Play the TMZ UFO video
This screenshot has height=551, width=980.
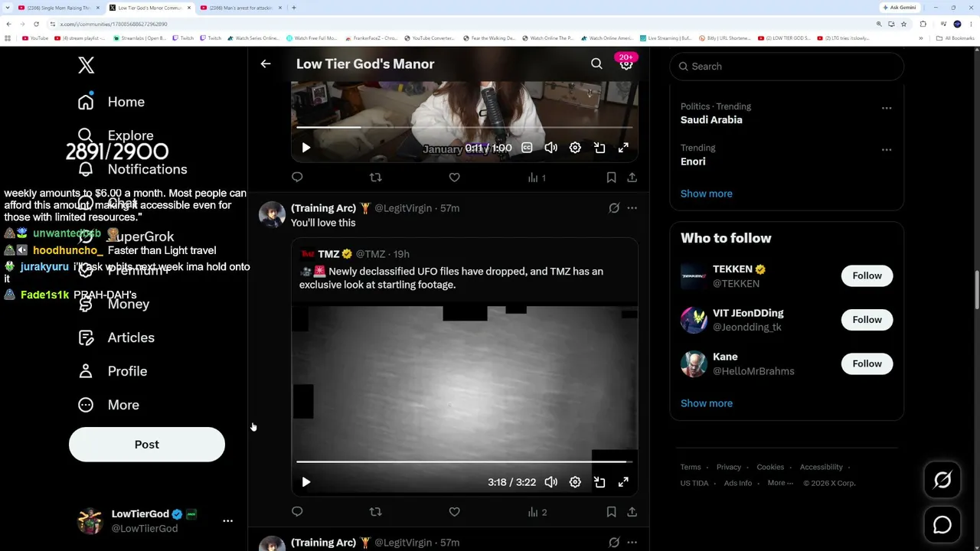click(x=306, y=482)
